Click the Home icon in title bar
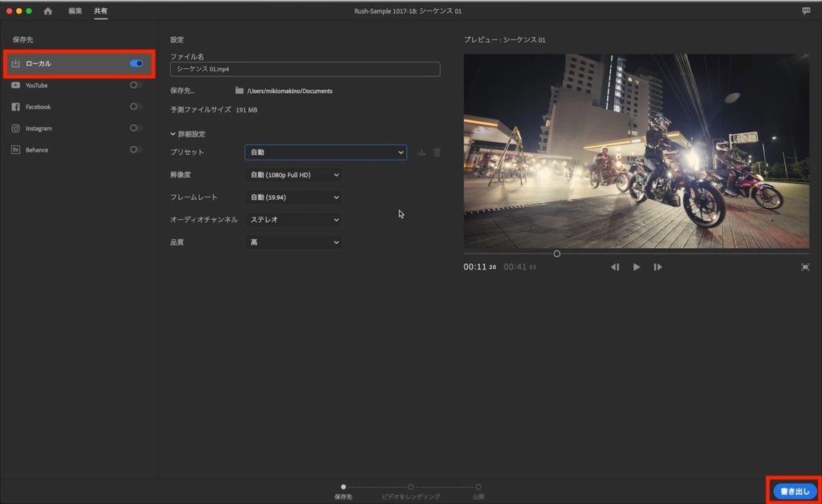Image resolution: width=822 pixels, height=504 pixels. [48, 11]
